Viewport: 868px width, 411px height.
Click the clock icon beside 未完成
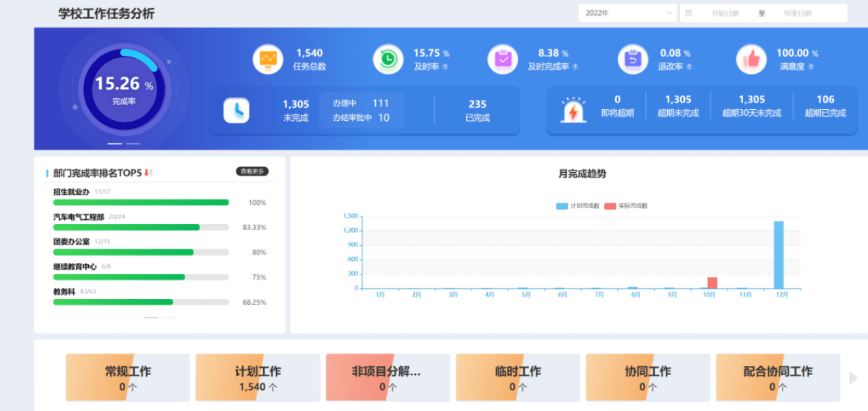pos(236,111)
